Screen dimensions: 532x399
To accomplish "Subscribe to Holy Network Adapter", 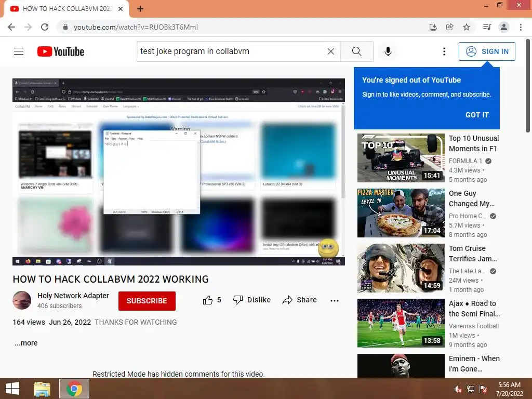I will click(x=147, y=301).
